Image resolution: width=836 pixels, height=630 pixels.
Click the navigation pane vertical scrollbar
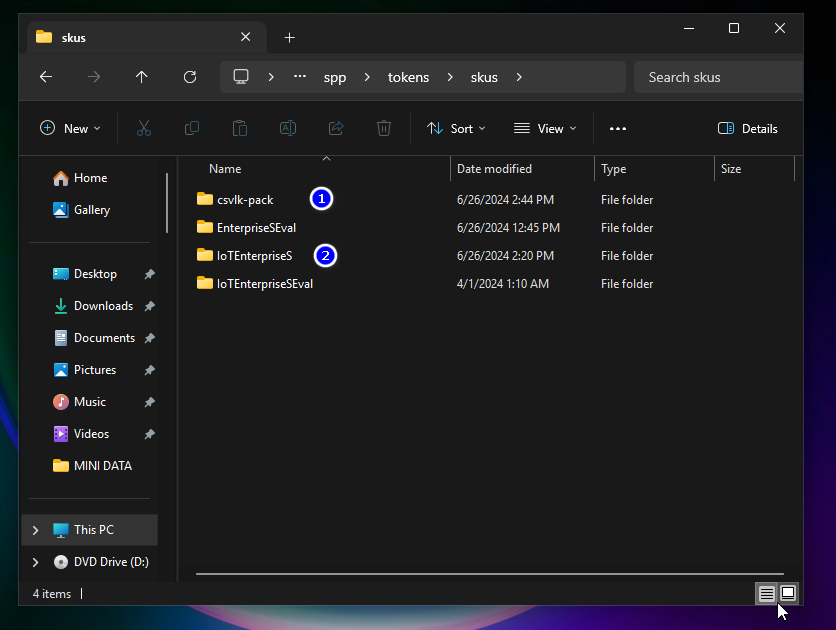[167, 203]
